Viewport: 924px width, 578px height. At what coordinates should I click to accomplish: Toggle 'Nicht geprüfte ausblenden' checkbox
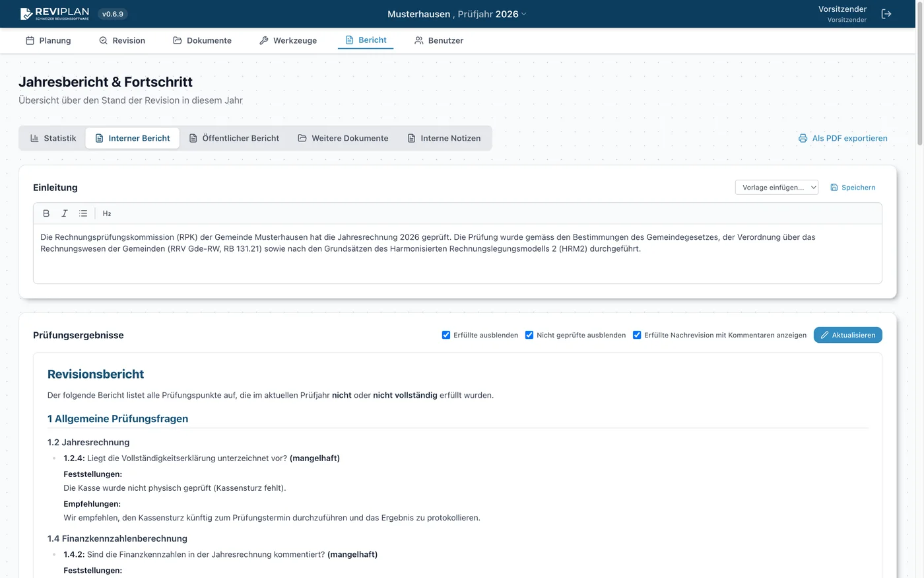[529, 335]
